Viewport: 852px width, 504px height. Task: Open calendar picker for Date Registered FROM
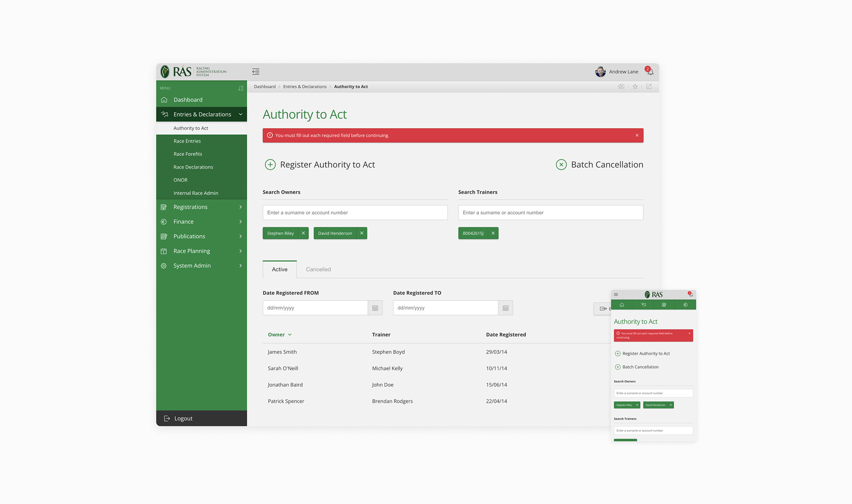375,308
